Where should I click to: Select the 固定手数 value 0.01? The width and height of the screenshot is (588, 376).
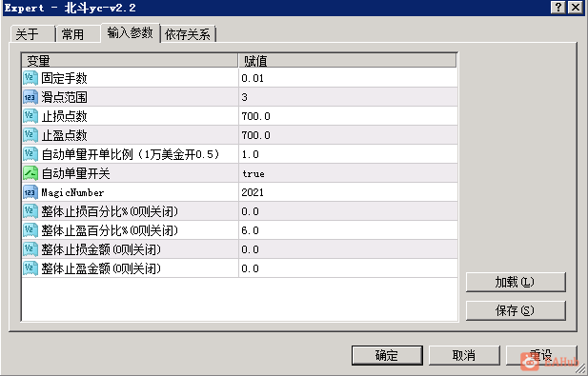pyautogui.click(x=253, y=78)
